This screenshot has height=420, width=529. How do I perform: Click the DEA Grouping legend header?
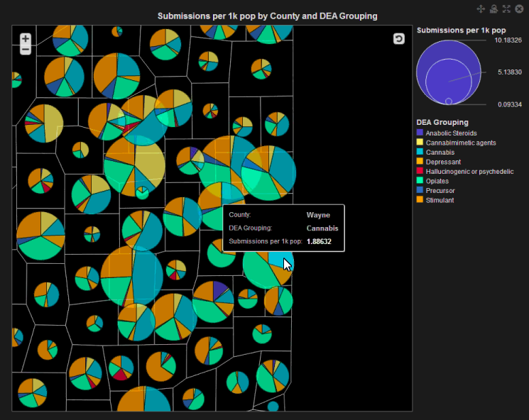[x=442, y=122]
